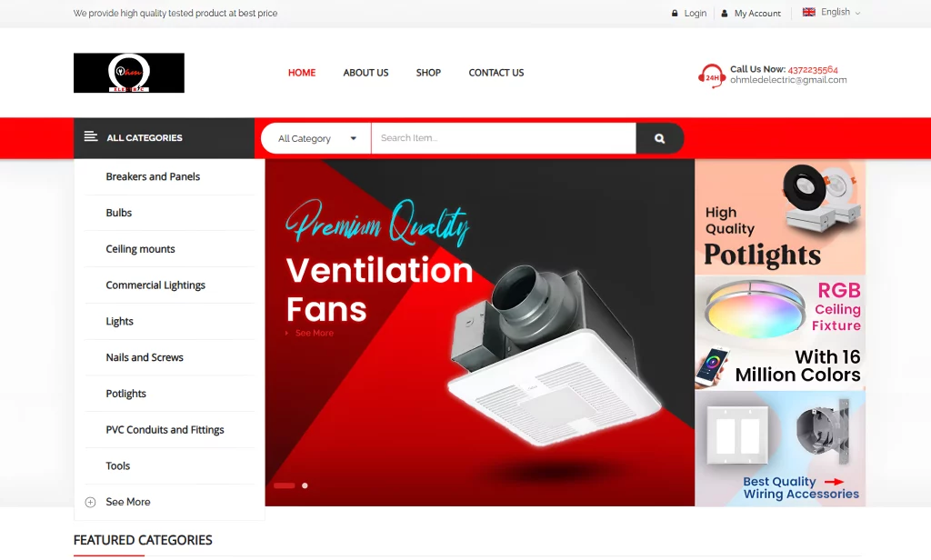Open the About Us page
The image size is (931, 560).
pos(365,73)
